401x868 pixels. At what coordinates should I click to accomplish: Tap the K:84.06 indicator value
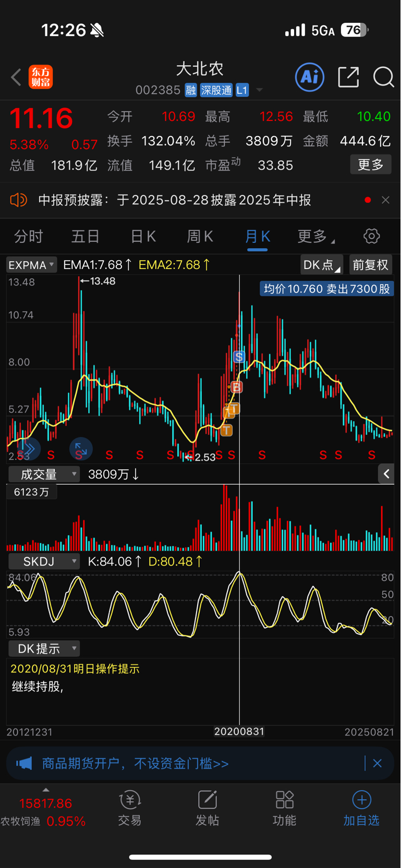coord(114,561)
